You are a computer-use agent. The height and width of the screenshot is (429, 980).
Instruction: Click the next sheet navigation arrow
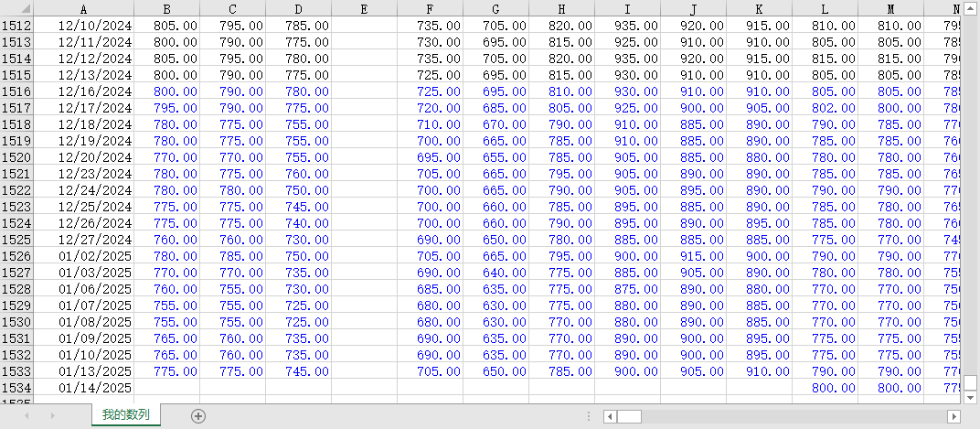point(51,415)
